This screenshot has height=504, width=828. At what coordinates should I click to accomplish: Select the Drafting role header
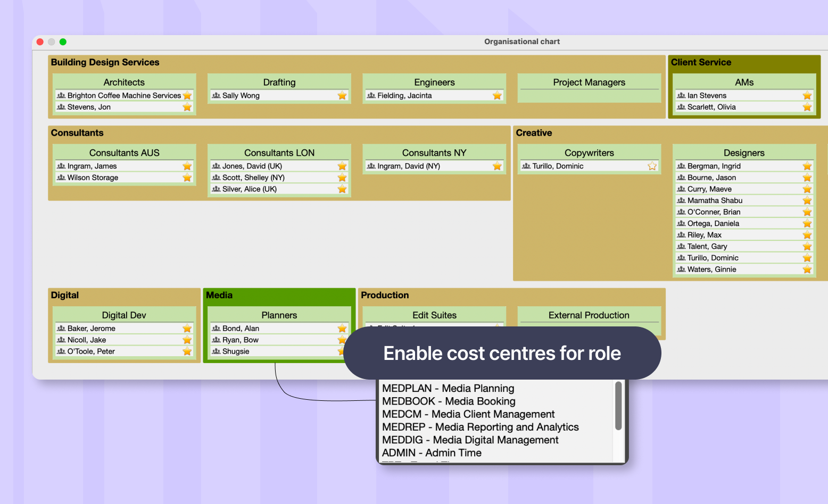[x=279, y=82]
